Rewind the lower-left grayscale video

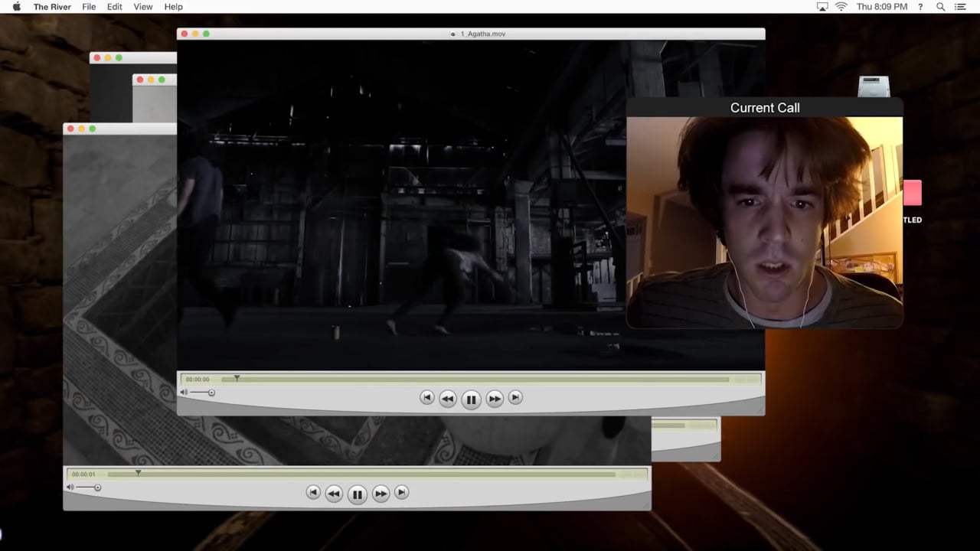click(x=334, y=493)
